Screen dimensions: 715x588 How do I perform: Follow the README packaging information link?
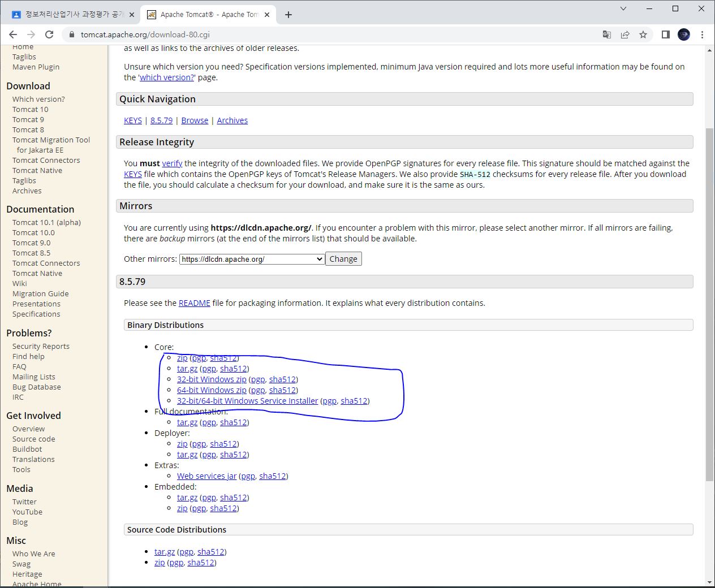coord(194,302)
